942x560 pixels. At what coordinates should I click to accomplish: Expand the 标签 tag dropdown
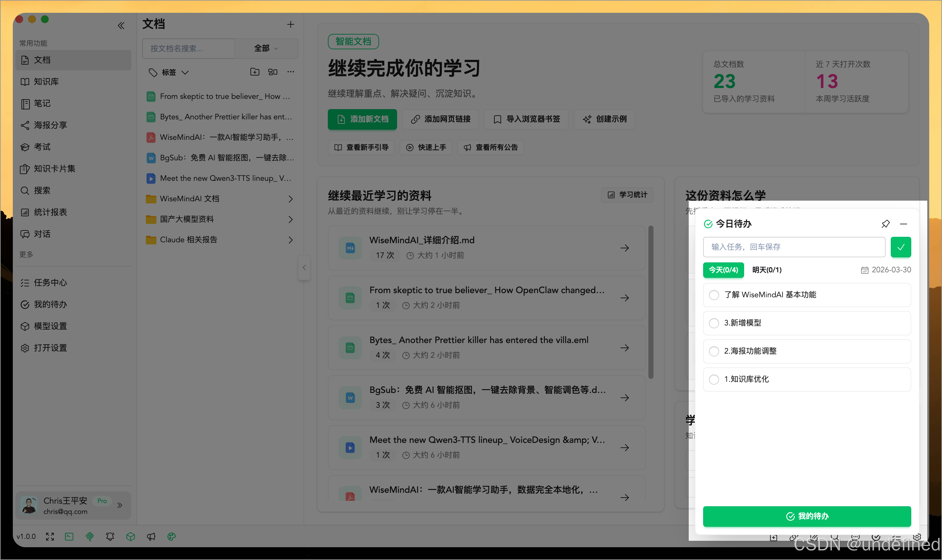tap(174, 72)
